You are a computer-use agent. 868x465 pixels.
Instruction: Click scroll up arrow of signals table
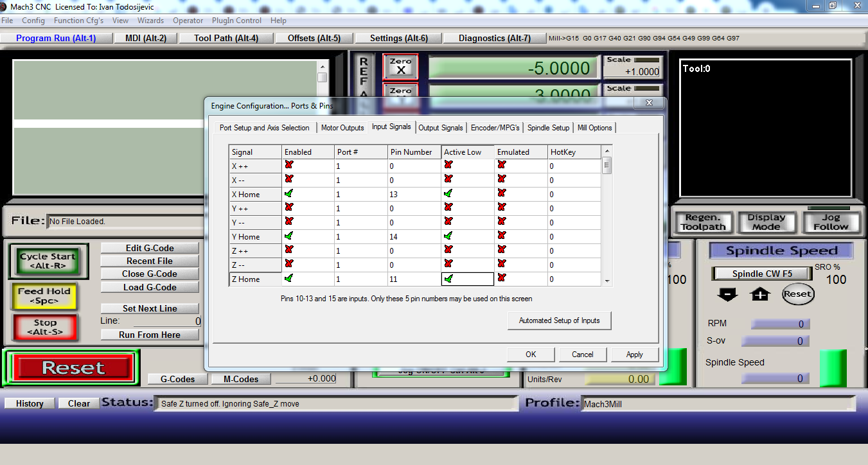click(607, 152)
